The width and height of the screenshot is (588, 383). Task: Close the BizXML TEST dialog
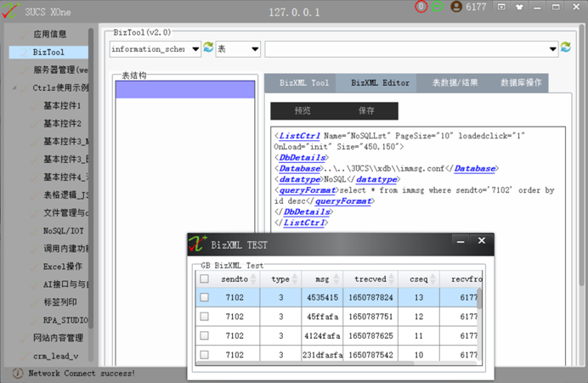pos(482,241)
